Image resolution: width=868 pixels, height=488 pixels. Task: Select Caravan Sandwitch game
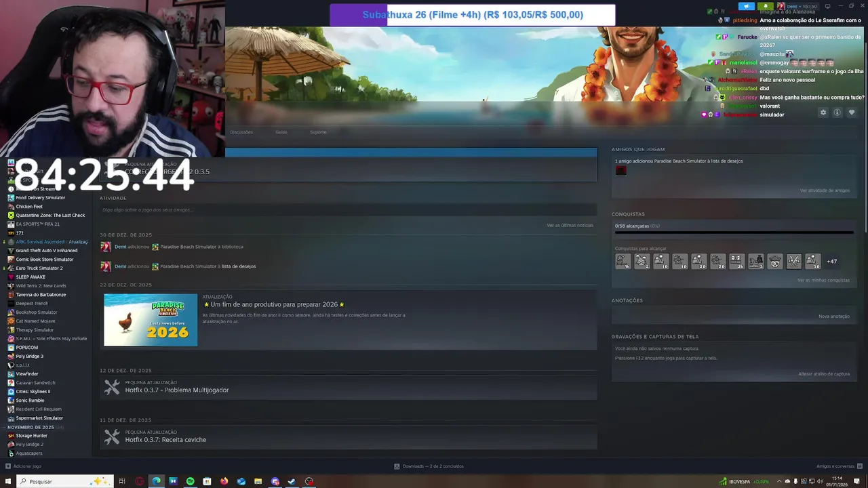click(35, 383)
